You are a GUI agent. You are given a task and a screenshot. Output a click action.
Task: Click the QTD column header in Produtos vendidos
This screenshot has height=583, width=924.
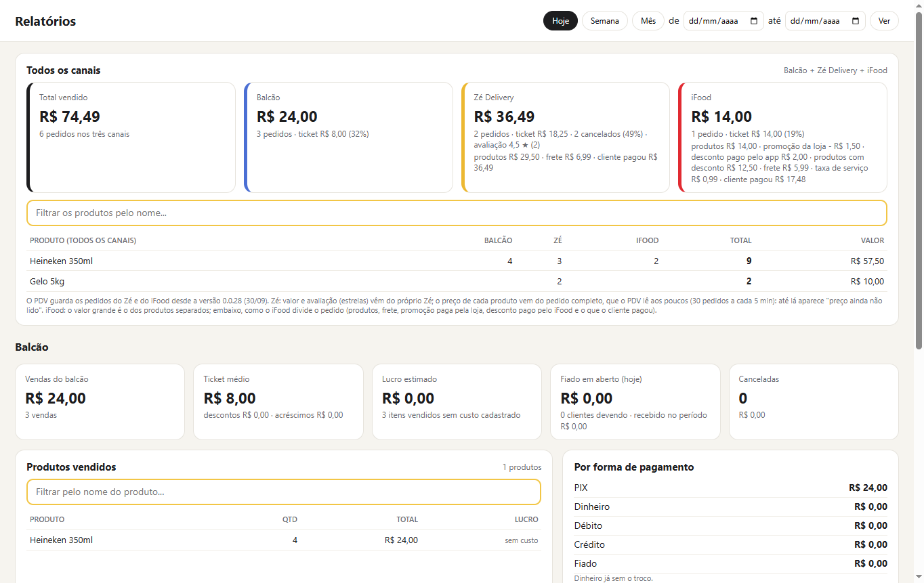[290, 519]
